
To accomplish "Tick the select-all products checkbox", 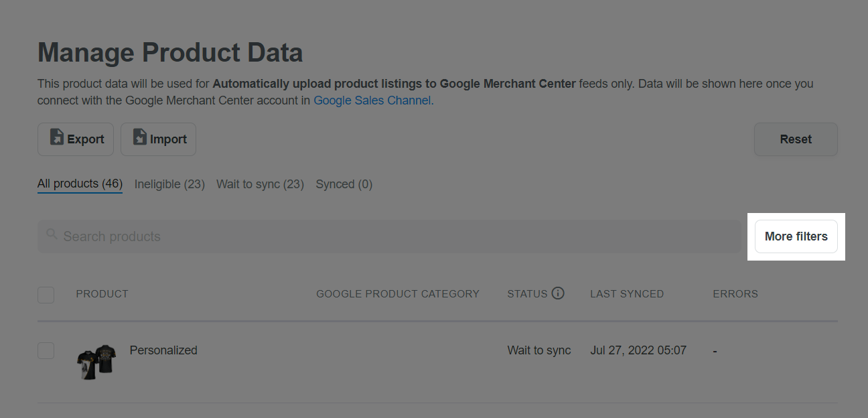I will pyautogui.click(x=46, y=295).
